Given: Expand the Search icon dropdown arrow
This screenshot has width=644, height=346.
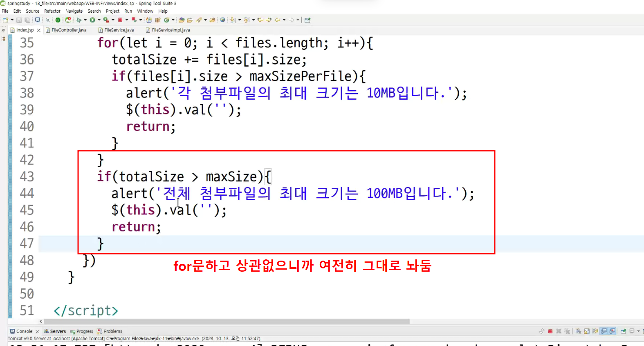Looking at the screenshot, I should (205, 20).
